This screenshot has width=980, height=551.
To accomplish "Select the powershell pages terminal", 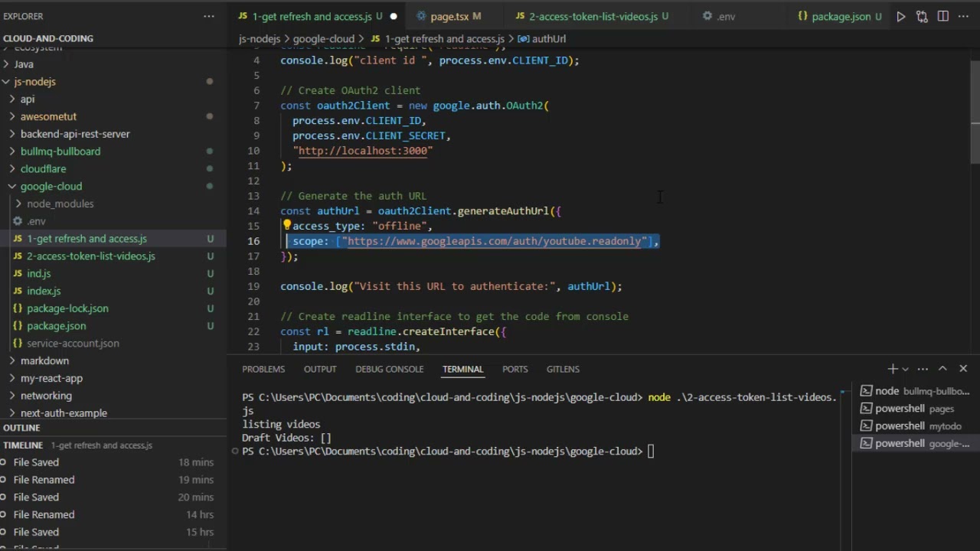I will coord(916,409).
